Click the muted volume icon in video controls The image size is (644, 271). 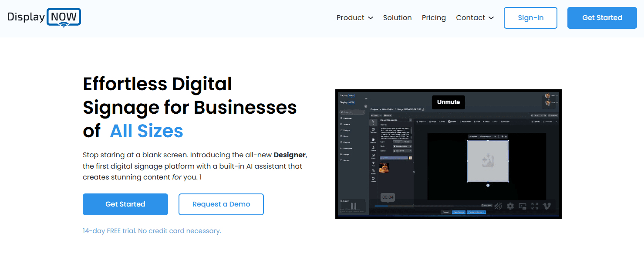[499, 206]
